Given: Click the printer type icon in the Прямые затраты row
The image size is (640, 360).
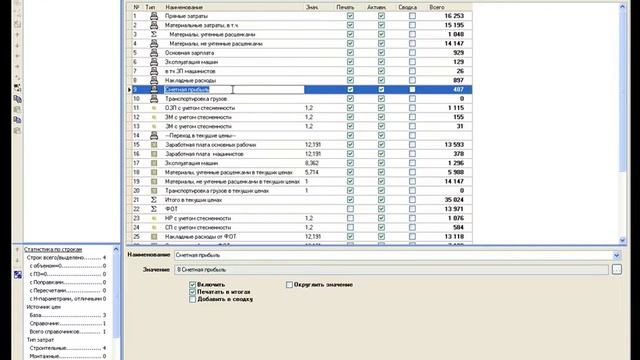Looking at the screenshot, I should (154, 16).
